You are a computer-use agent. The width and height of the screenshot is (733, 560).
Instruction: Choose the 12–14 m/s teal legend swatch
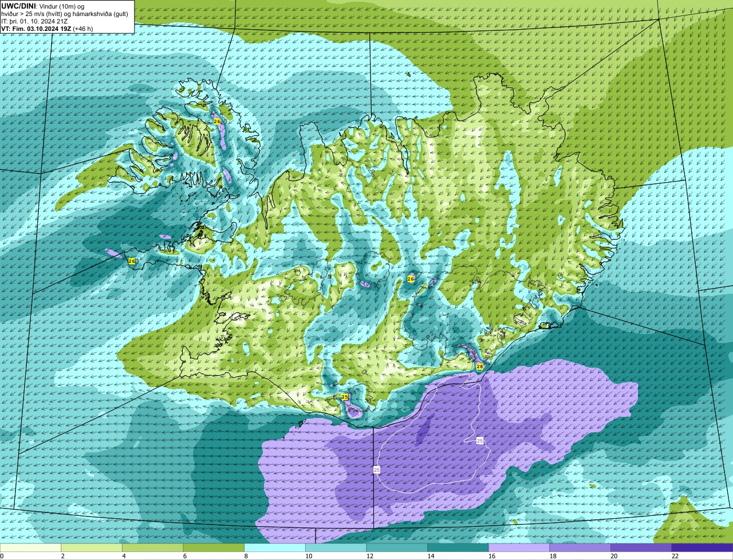tap(397, 548)
